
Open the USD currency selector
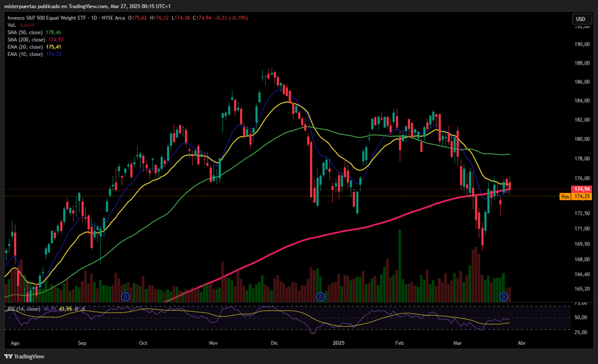click(581, 19)
